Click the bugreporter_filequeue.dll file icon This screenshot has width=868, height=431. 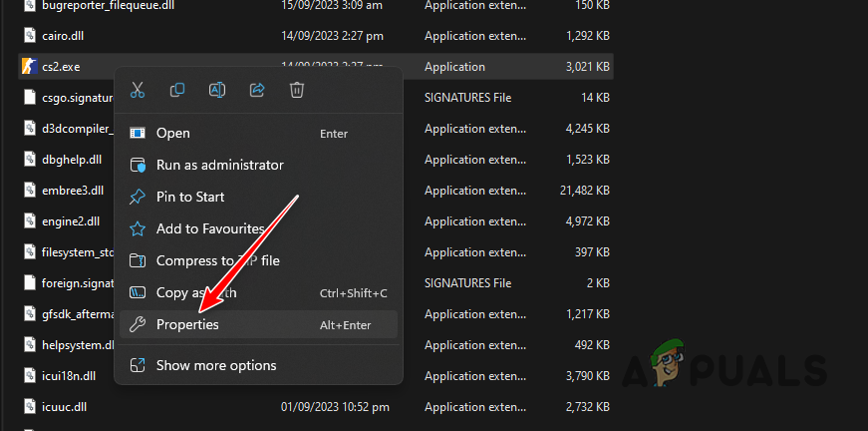click(29, 5)
